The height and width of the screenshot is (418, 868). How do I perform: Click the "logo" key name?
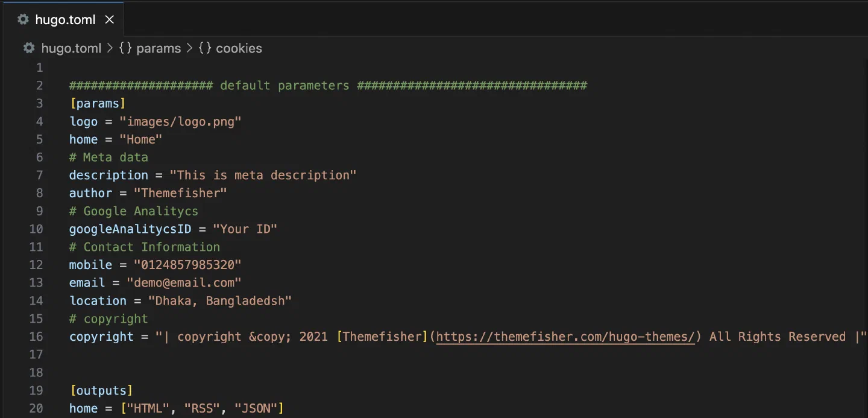84,121
